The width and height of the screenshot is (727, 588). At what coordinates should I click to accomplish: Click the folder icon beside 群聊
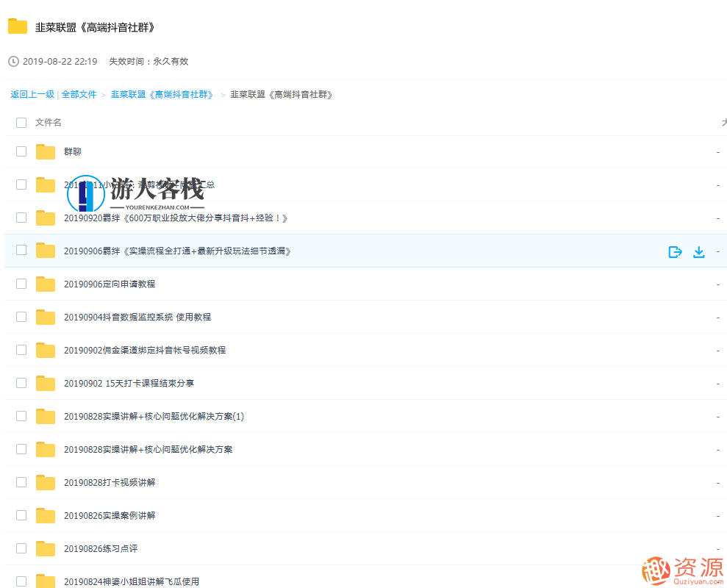45,151
